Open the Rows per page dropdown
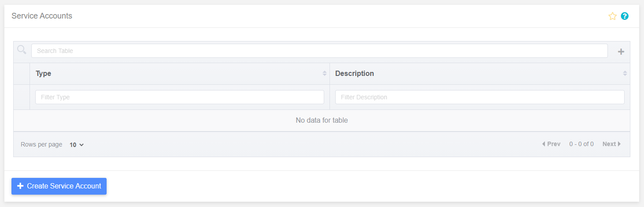Viewport: 644px width, 207px height. coord(77,145)
